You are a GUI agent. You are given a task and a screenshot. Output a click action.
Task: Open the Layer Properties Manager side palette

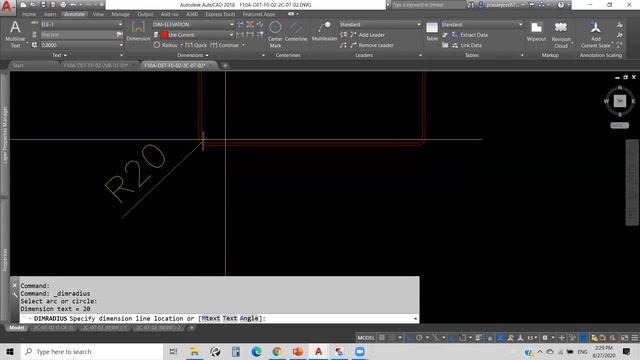pos(5,135)
